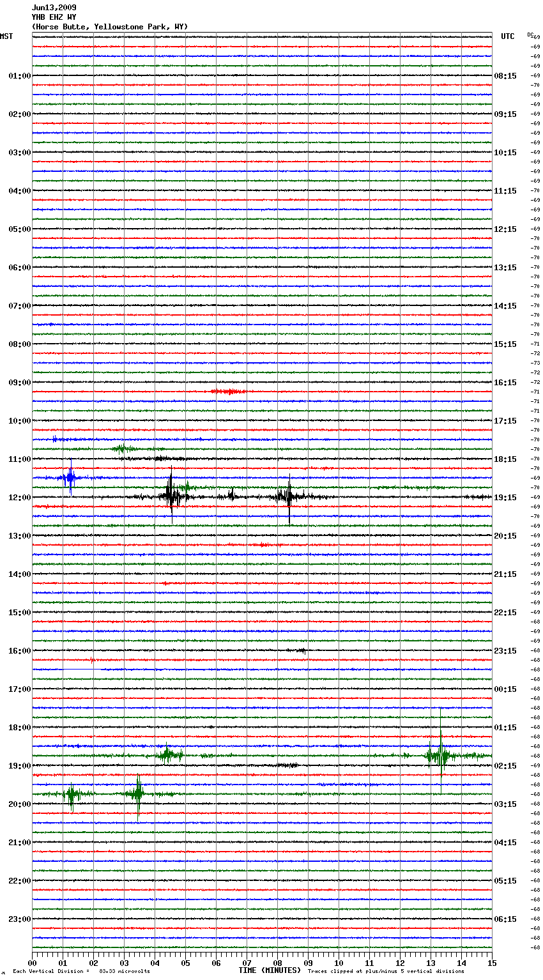Click the 04:00 MST time label
543x980 pixels.
pyautogui.click(x=20, y=191)
